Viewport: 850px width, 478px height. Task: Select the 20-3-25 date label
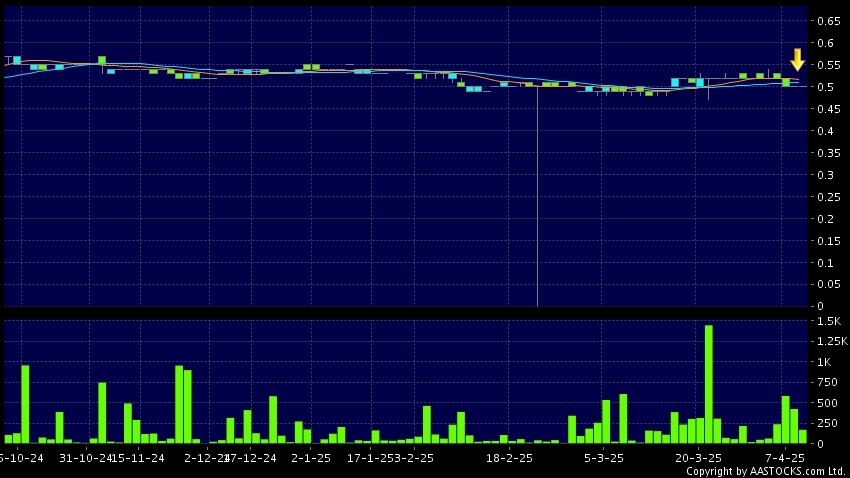tap(698, 458)
